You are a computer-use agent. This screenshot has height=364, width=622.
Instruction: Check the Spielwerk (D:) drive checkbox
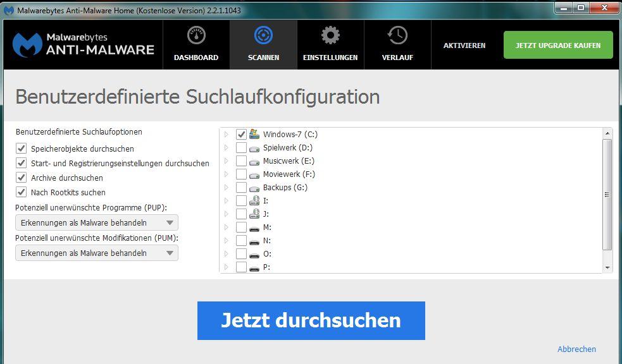(241, 148)
